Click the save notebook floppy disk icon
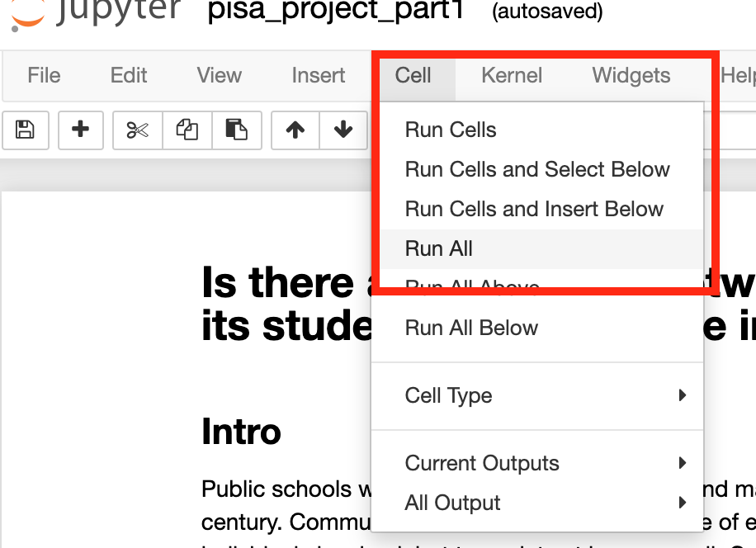The width and height of the screenshot is (756, 548). (x=26, y=130)
